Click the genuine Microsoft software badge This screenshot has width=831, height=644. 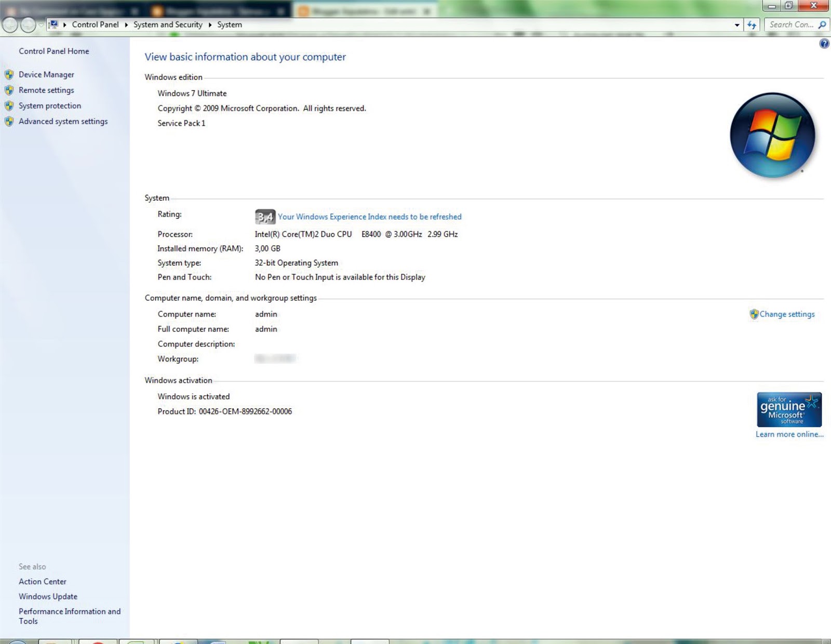pos(789,410)
